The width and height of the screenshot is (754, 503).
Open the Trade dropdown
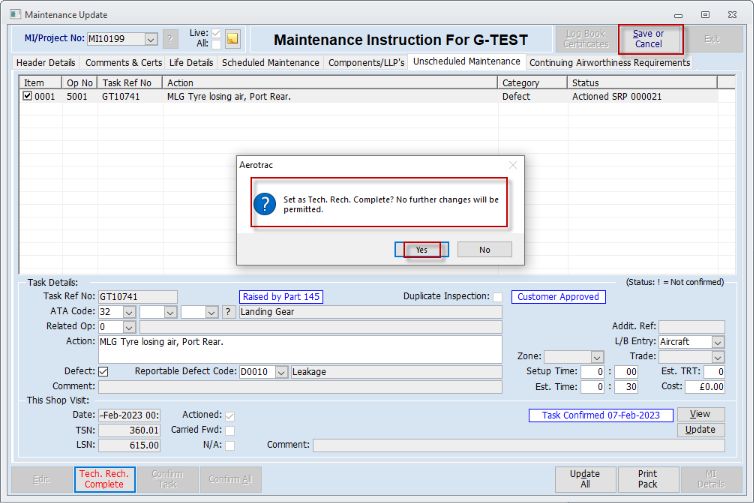[718, 357]
